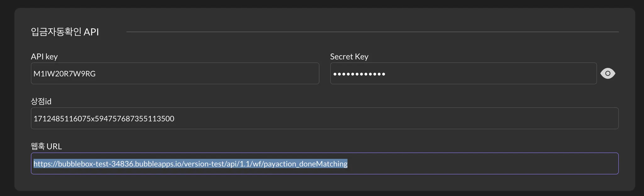Click on the masked Secret Key dots

[x=359, y=74]
